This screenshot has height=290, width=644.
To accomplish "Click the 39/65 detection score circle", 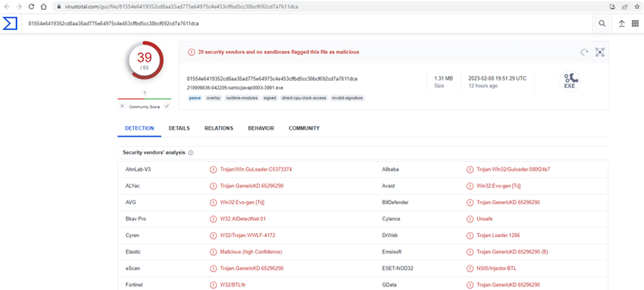I will (145, 62).
